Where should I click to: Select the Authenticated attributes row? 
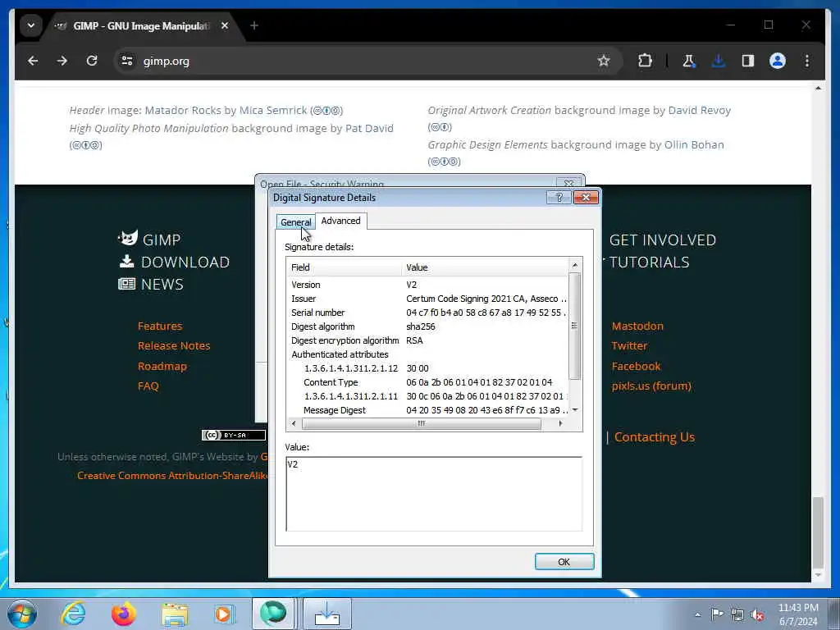point(428,354)
